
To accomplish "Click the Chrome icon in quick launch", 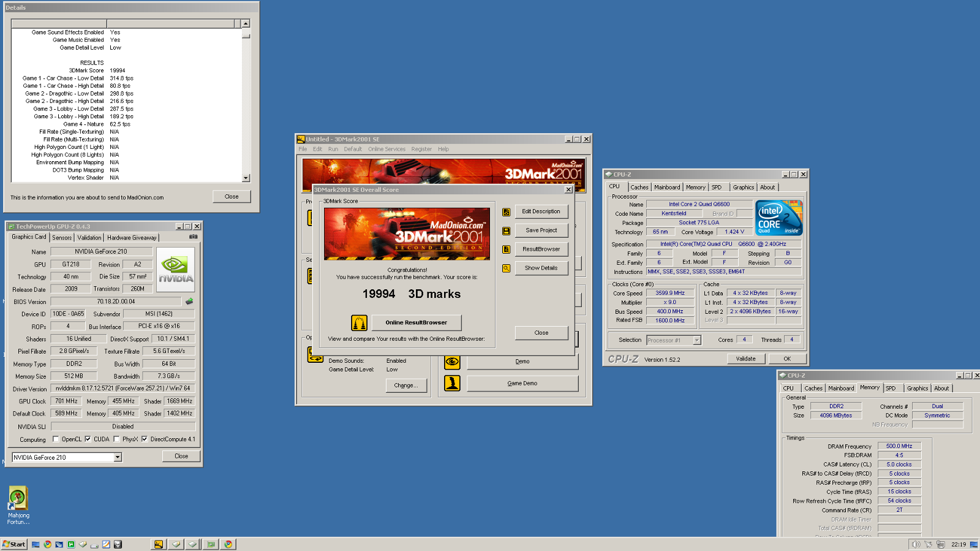I will pyautogui.click(x=47, y=544).
